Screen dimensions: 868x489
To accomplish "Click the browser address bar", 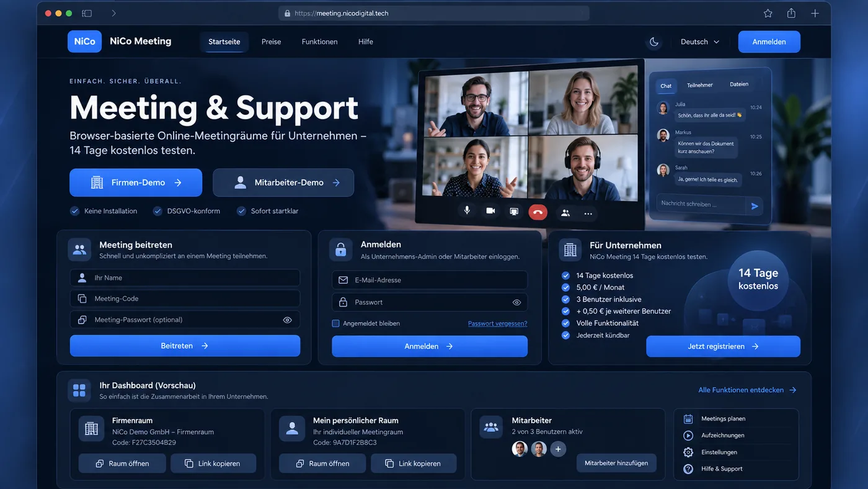I will click(434, 13).
